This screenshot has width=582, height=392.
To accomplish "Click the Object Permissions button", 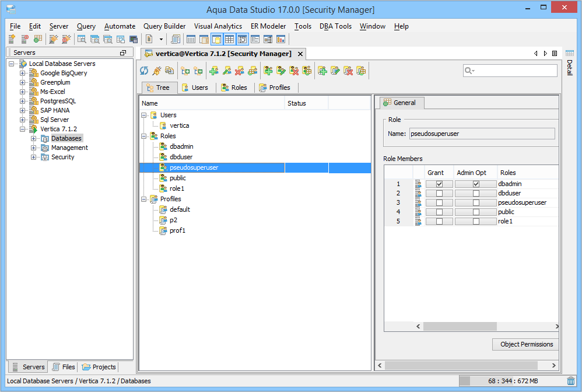I will [x=526, y=345].
